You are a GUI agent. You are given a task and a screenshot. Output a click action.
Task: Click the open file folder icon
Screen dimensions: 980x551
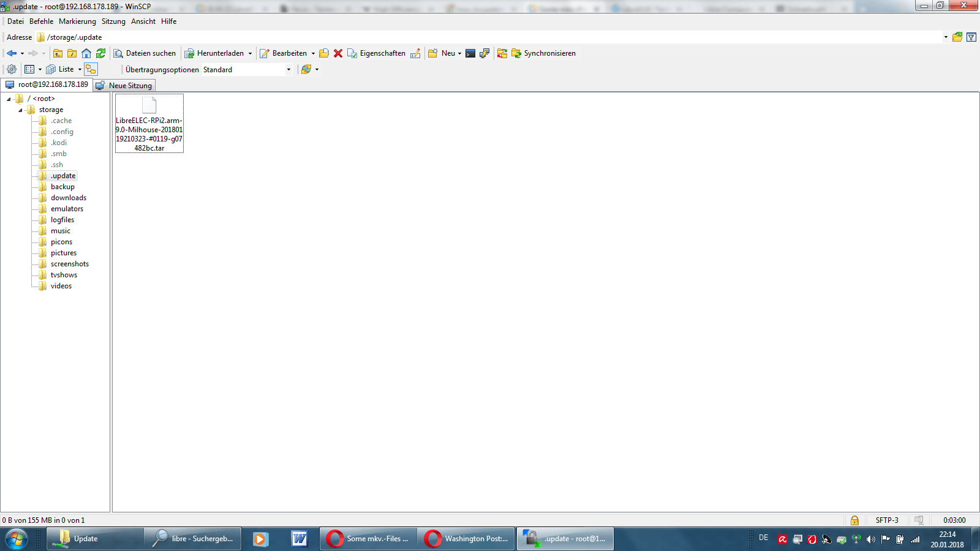pyautogui.click(x=324, y=53)
